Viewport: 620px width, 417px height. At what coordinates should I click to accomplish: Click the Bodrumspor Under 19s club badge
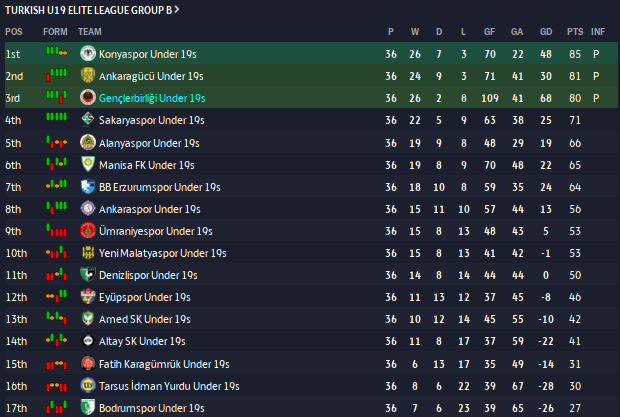[x=88, y=407]
